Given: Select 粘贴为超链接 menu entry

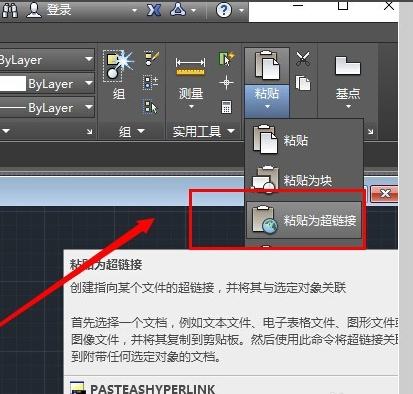Looking at the screenshot, I should [304, 220].
